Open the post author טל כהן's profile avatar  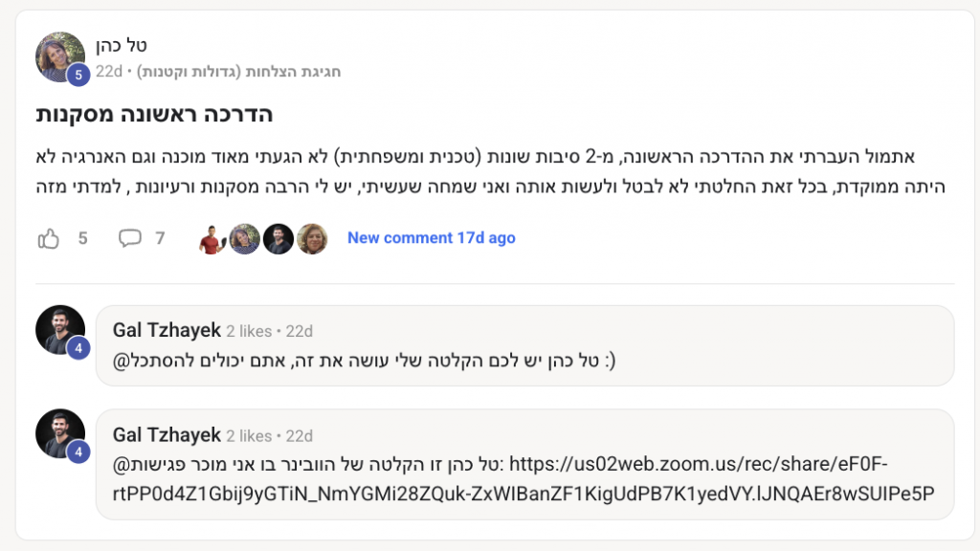[60, 56]
